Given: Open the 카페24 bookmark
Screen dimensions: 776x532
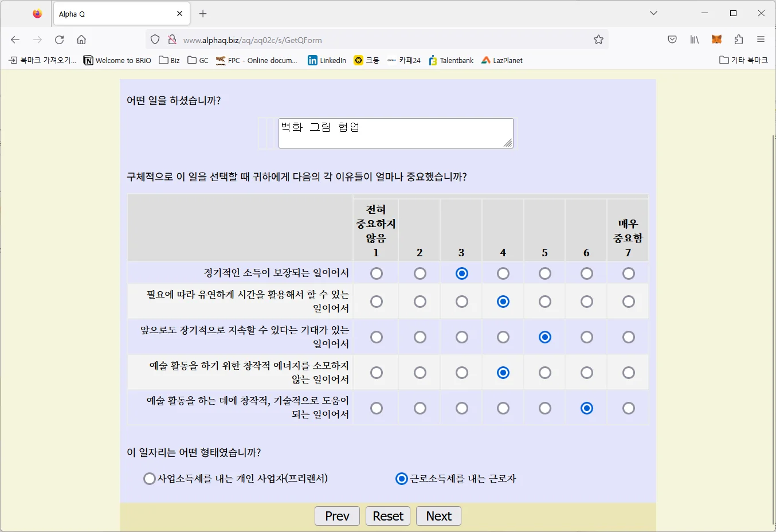Looking at the screenshot, I should click(404, 60).
